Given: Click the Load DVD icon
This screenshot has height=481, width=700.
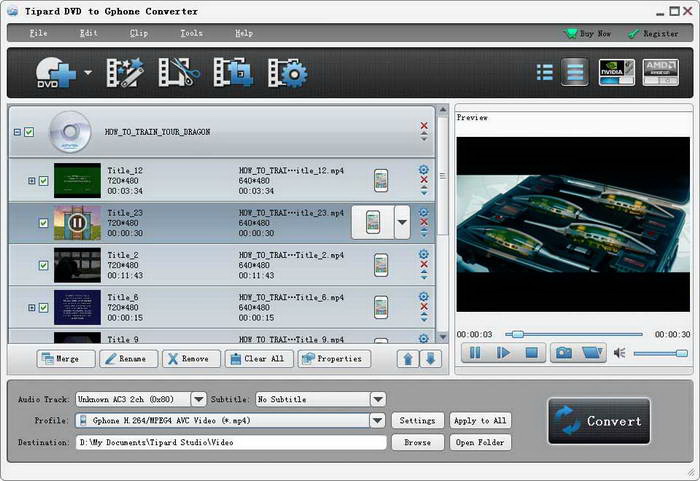Looking at the screenshot, I should pyautogui.click(x=56, y=73).
